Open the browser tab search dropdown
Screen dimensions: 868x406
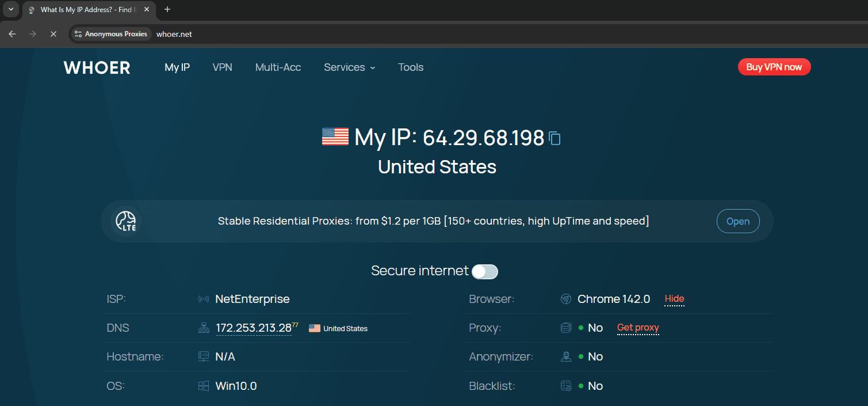click(10, 9)
